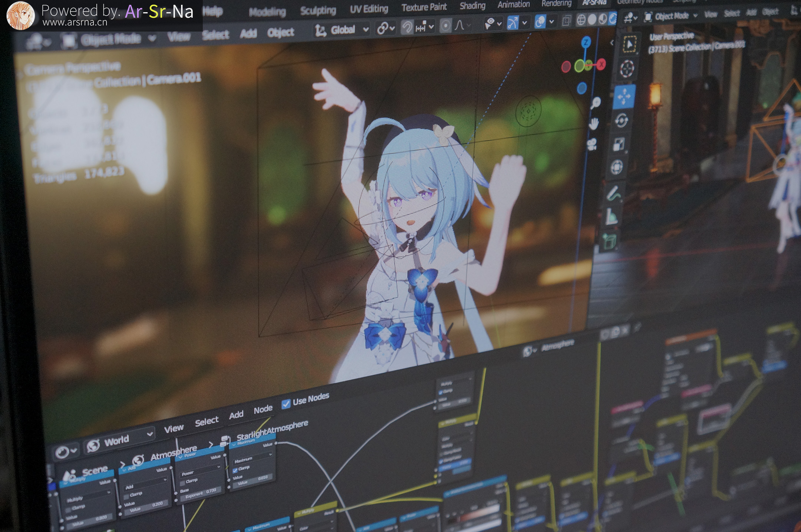Select the Annotate pencil tool
Viewport: 801px width, 532px height.
tap(614, 194)
